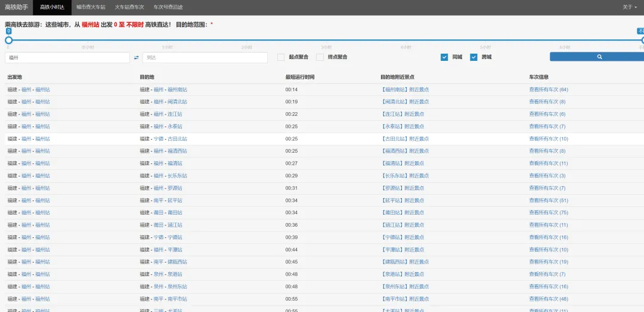Open destination link 福州南站
Screen dimensions: 644x312
pos(178,89)
